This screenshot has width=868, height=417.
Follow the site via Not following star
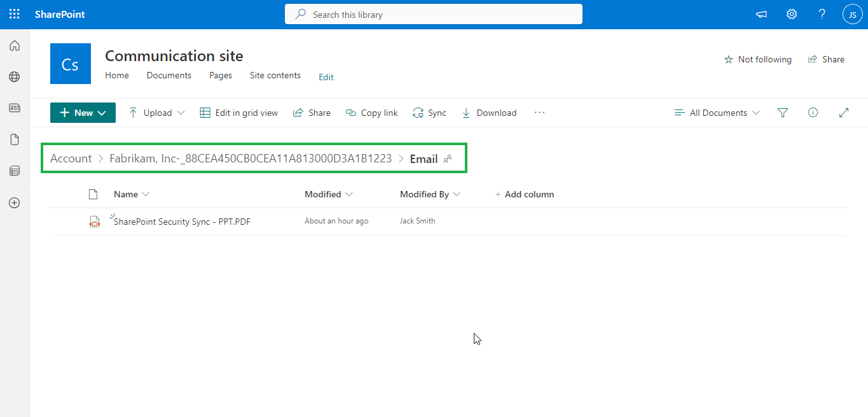click(x=757, y=59)
